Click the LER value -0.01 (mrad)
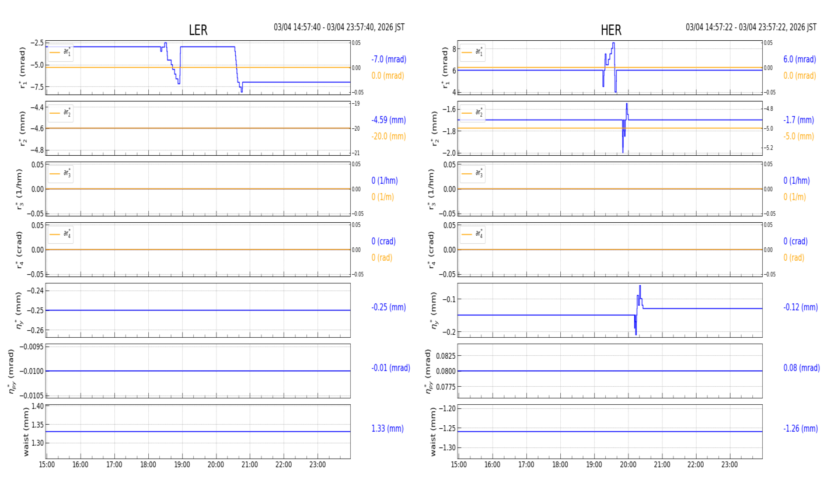This screenshot has height=504, width=824. [x=390, y=368]
